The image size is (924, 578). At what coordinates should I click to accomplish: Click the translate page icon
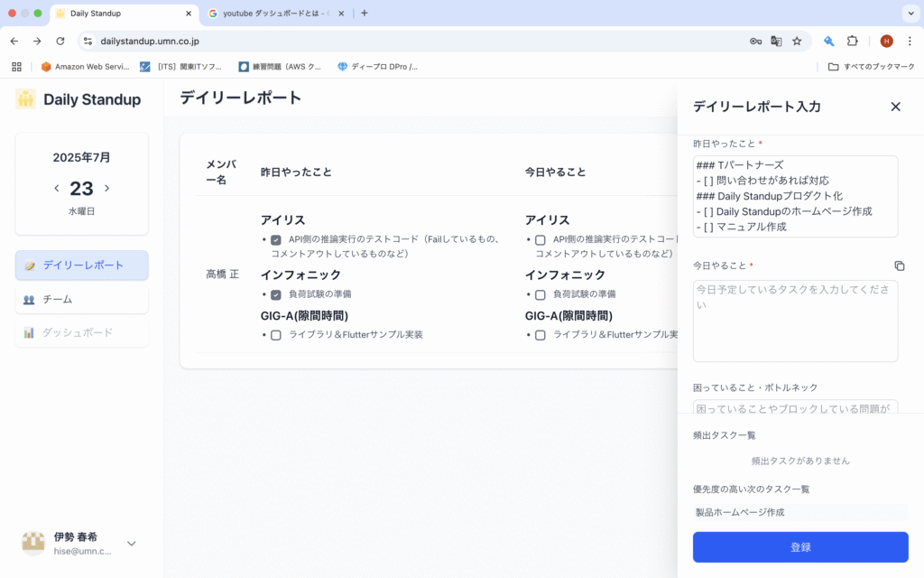[776, 41]
